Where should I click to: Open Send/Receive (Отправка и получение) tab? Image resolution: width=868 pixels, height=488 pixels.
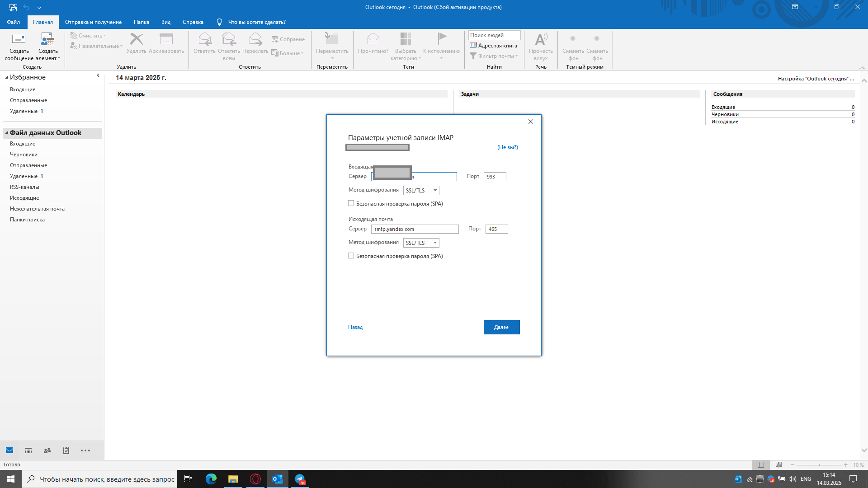coord(93,22)
